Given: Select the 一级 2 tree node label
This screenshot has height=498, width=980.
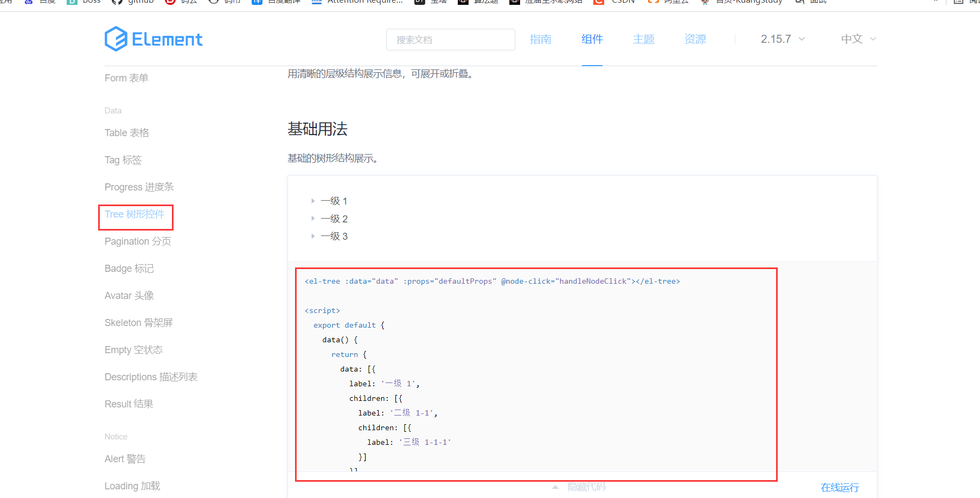Looking at the screenshot, I should click(x=334, y=219).
